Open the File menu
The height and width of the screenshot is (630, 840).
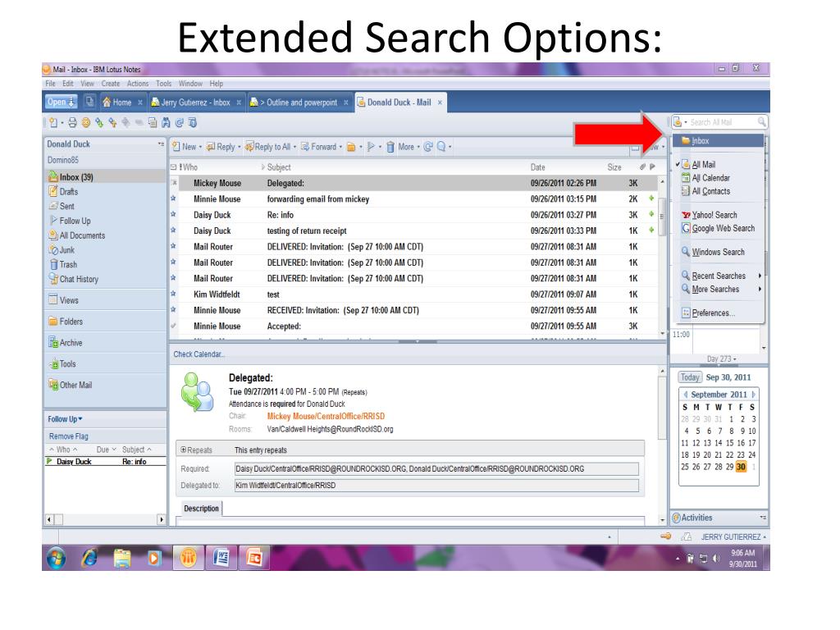click(x=50, y=84)
